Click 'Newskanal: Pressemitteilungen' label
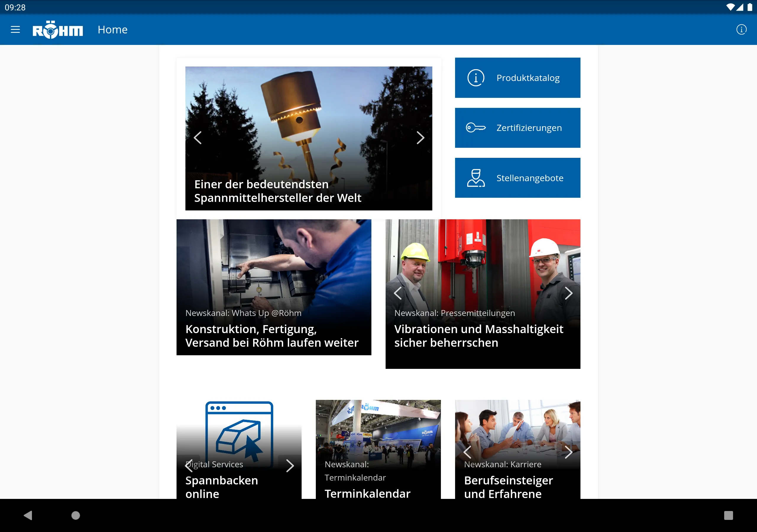This screenshot has width=757, height=532. tap(455, 313)
